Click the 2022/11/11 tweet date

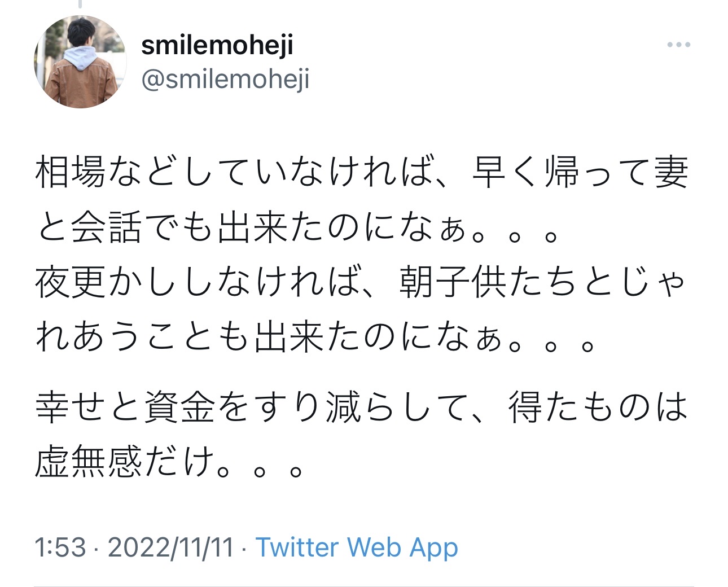170,547
